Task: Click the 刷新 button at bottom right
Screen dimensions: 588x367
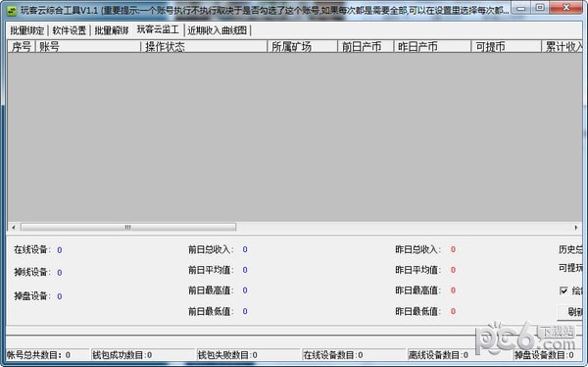Action: click(570, 311)
